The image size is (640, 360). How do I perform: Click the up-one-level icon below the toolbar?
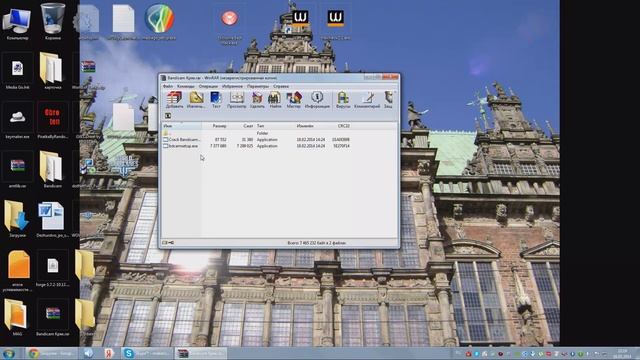pyautogui.click(x=168, y=116)
